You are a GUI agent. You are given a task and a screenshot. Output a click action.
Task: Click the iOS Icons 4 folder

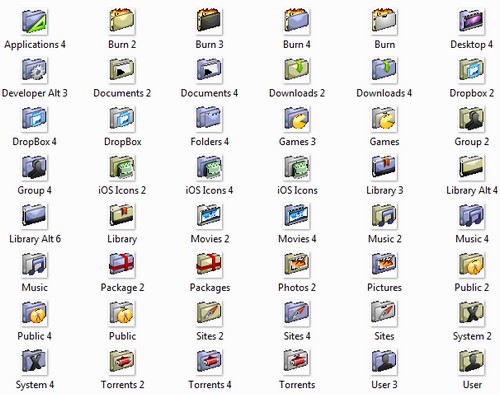pos(209,167)
